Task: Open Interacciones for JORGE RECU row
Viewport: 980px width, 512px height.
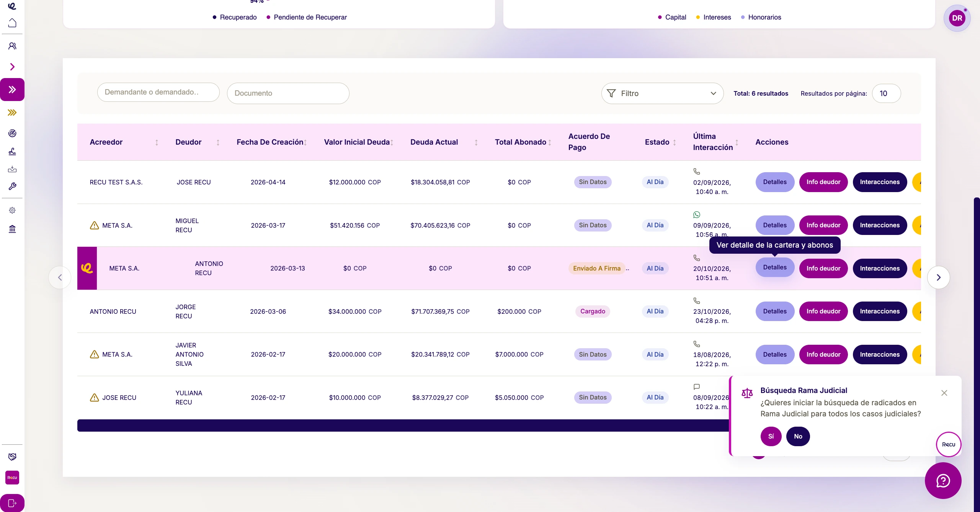Action: tap(880, 311)
